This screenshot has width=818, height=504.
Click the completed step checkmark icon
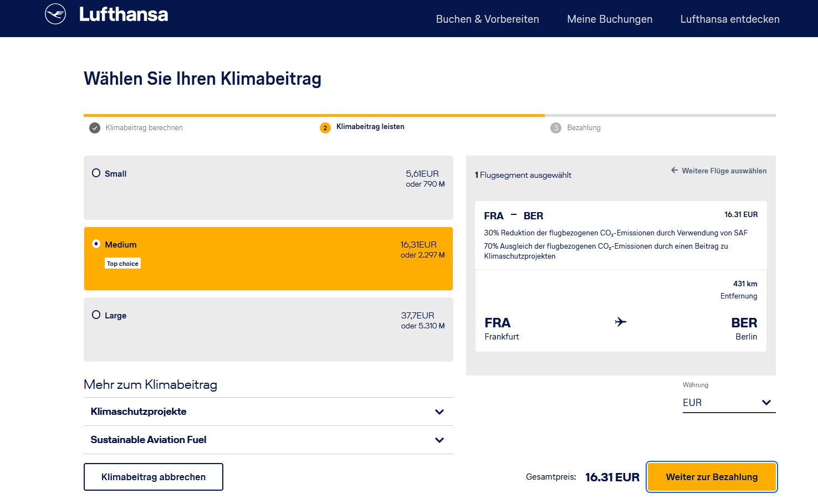95,128
